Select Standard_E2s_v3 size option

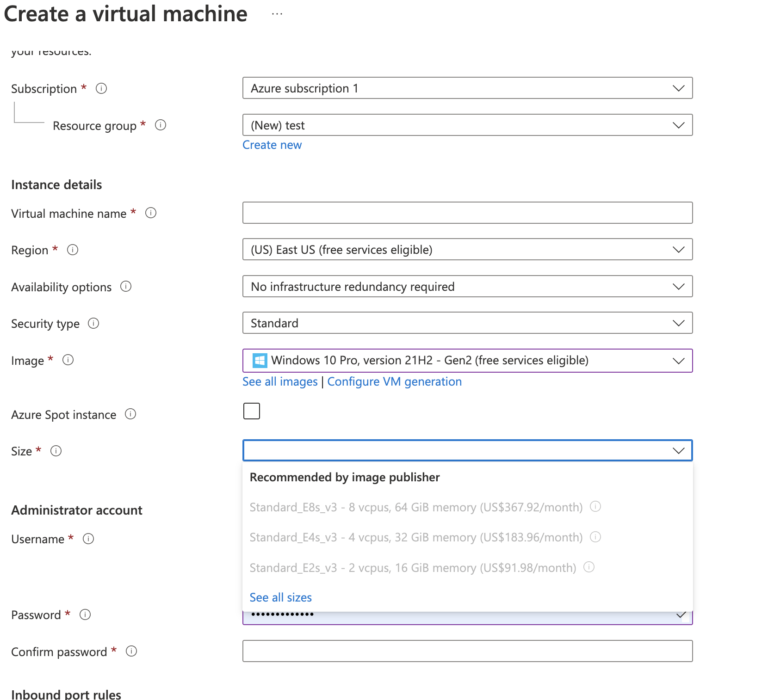467,568
